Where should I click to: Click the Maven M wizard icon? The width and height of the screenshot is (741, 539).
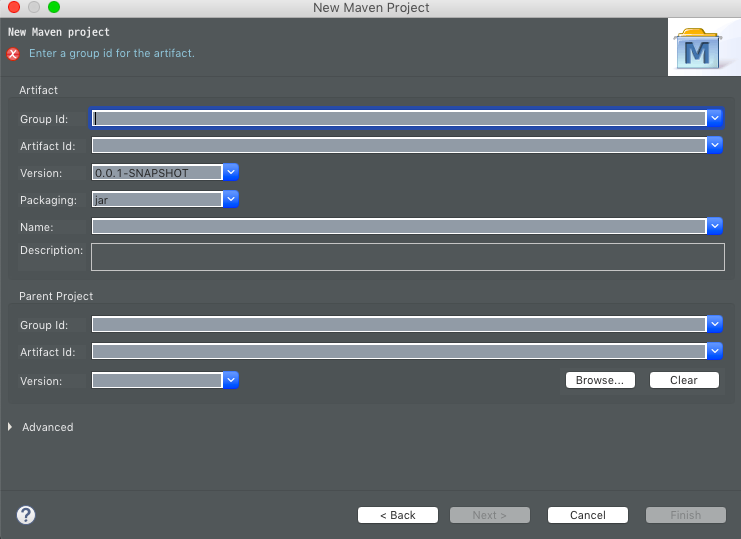(x=698, y=49)
